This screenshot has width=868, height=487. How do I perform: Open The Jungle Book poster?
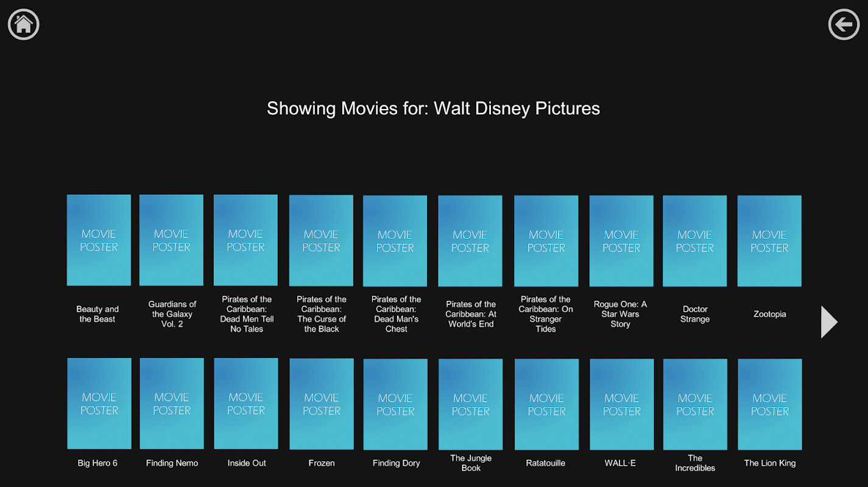tap(471, 404)
